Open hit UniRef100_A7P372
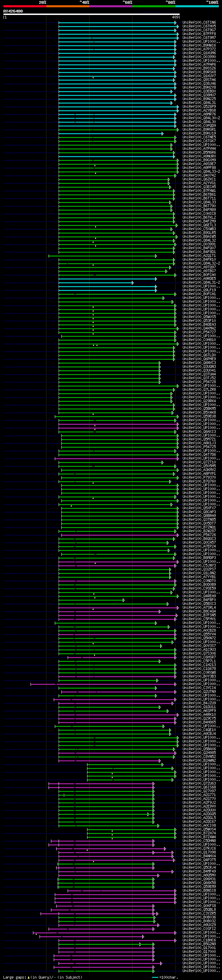The image size is (222, 980). pos(199,49)
